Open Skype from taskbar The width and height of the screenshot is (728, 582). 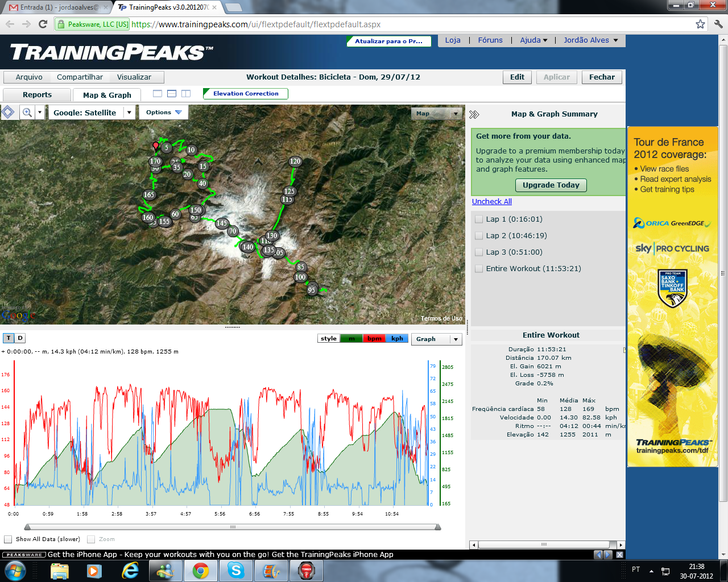click(x=236, y=571)
